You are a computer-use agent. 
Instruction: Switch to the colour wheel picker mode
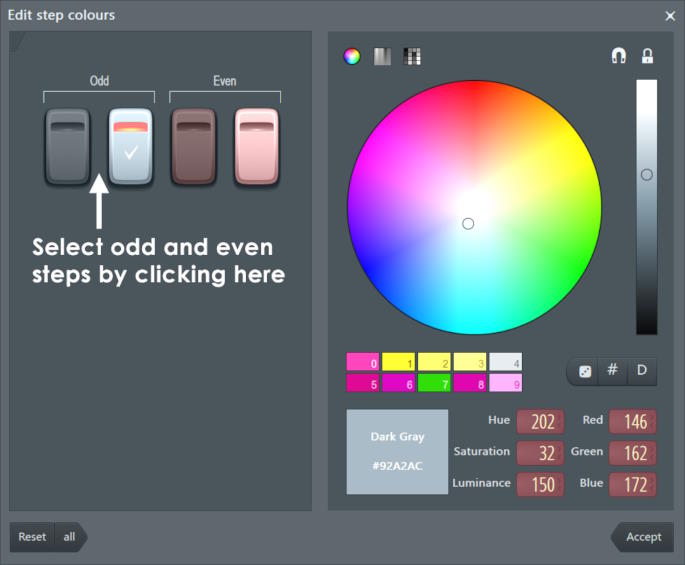352,57
